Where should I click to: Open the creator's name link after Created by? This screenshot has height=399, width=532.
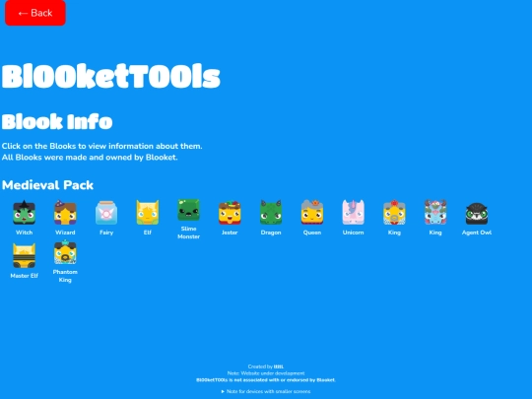pos(279,366)
